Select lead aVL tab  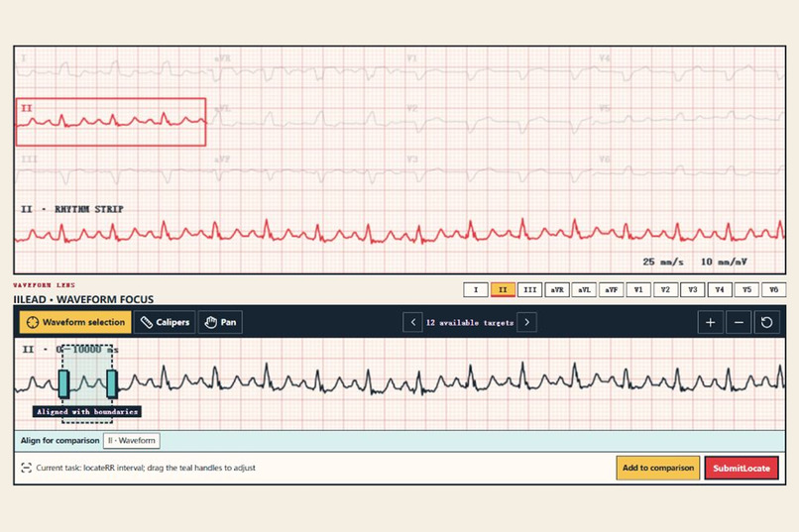coord(584,289)
